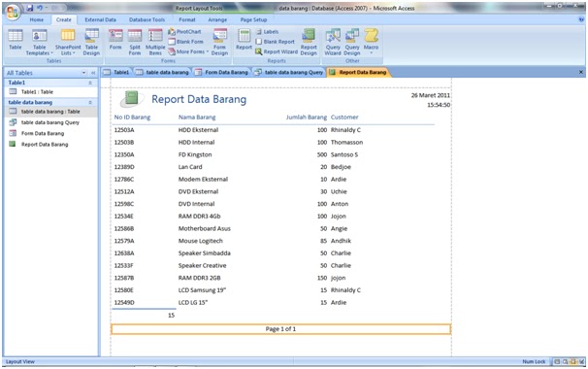Open the Table Design tool
588x369 pixels.
pos(91,42)
